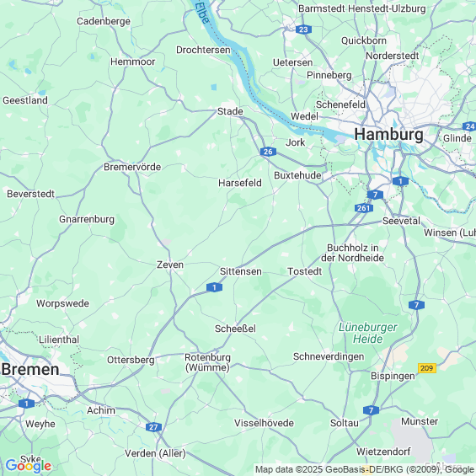Click the A1 shield near Sittensen
The height and width of the screenshot is (476, 476).
(214, 287)
